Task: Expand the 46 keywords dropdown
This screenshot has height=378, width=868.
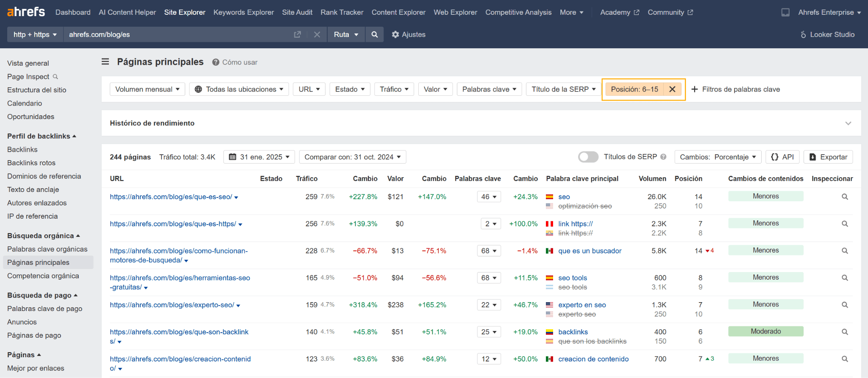Action: tap(489, 197)
